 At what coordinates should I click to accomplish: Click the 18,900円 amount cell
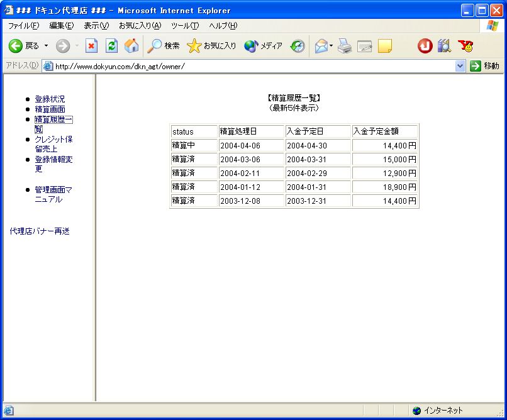tap(385, 187)
